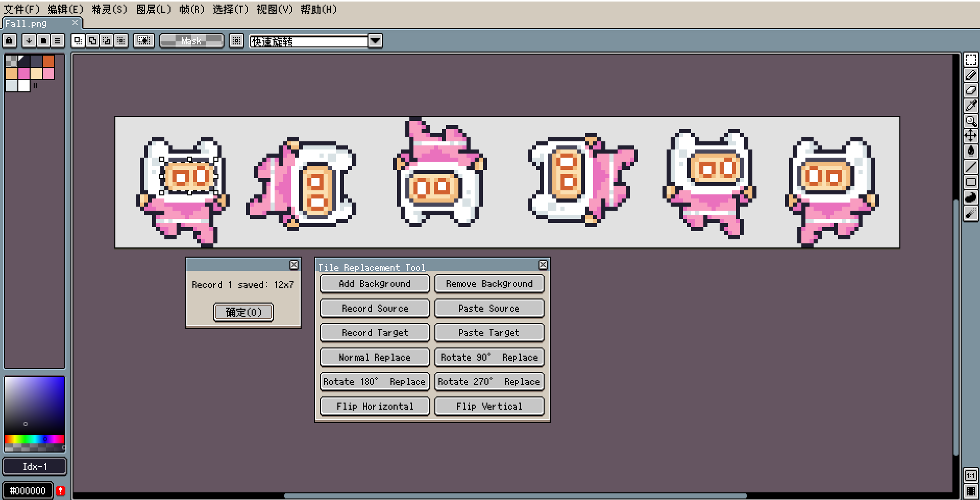Click the Rotate 270° Replace button

[489, 382]
